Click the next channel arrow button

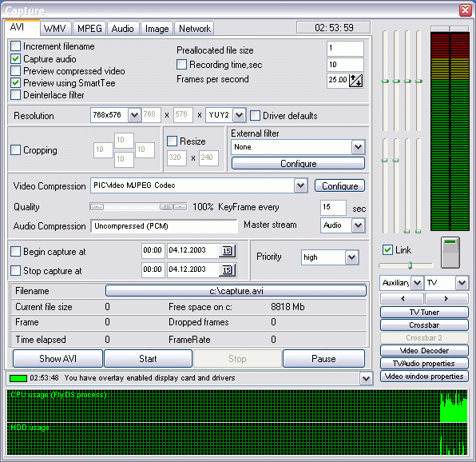446,299
